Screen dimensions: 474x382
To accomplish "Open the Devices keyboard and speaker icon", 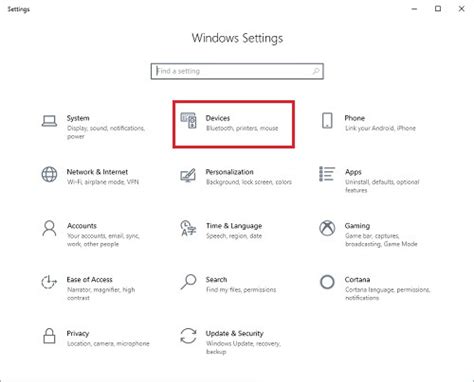I will [x=188, y=120].
